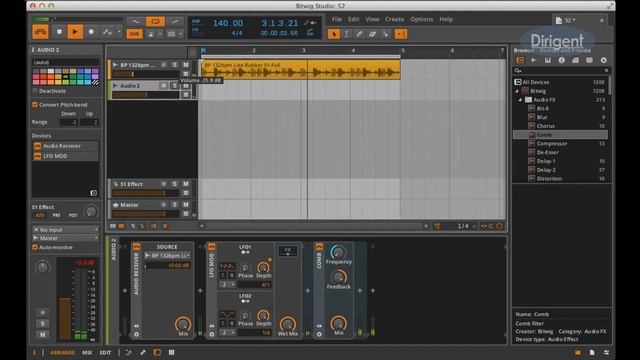
Task: Mute the Master track
Action: coord(186,204)
